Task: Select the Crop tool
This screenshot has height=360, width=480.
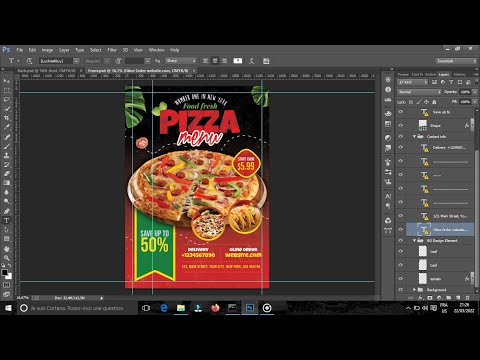Action: pyautogui.click(x=6, y=118)
